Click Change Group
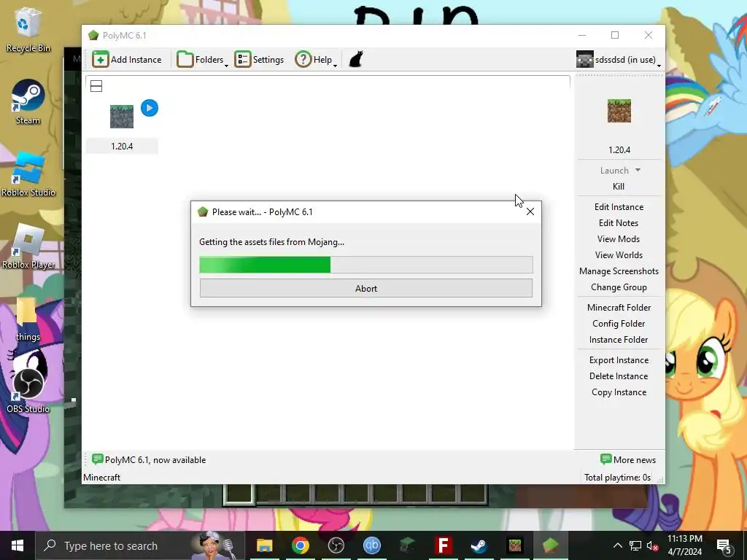 click(x=619, y=287)
